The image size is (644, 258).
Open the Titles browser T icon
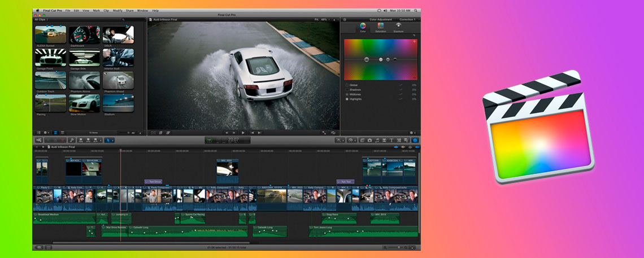[x=391, y=140]
